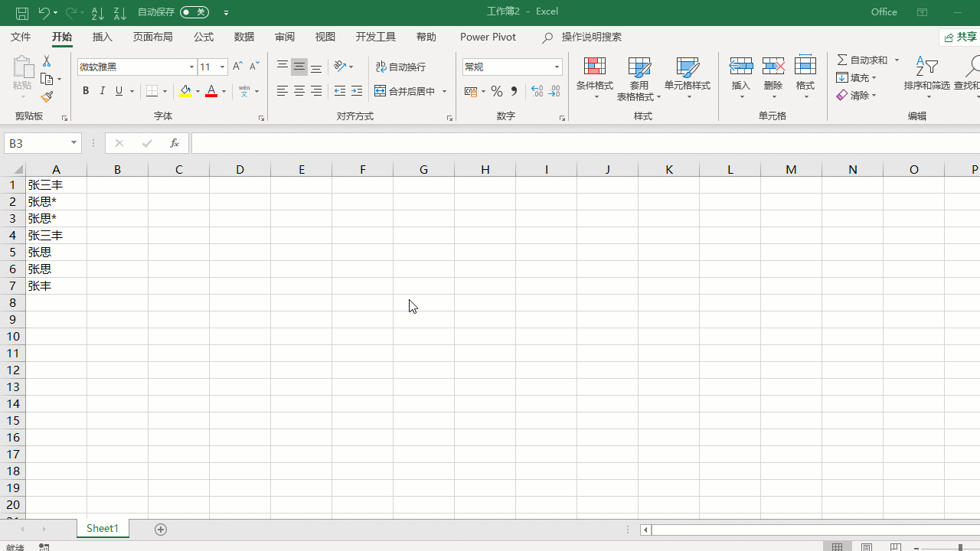The image size is (980, 551).
Task: Click 自动换行 wrap text button
Action: 400,67
